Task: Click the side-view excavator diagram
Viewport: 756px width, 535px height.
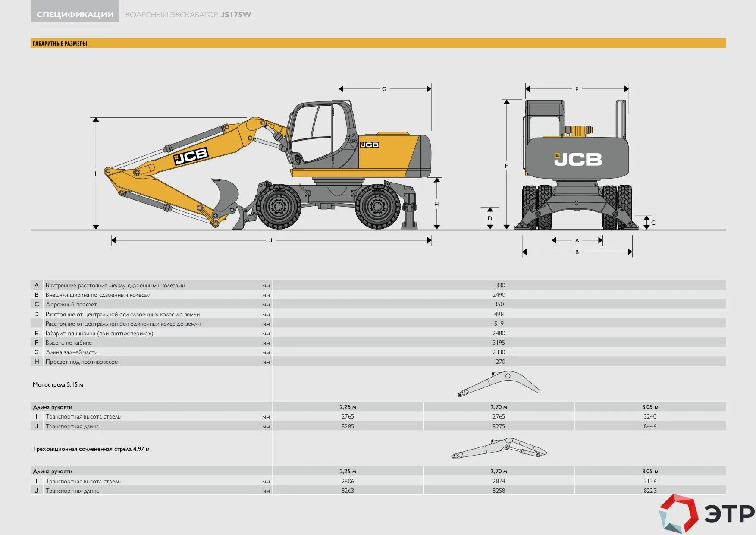Action: point(267,165)
